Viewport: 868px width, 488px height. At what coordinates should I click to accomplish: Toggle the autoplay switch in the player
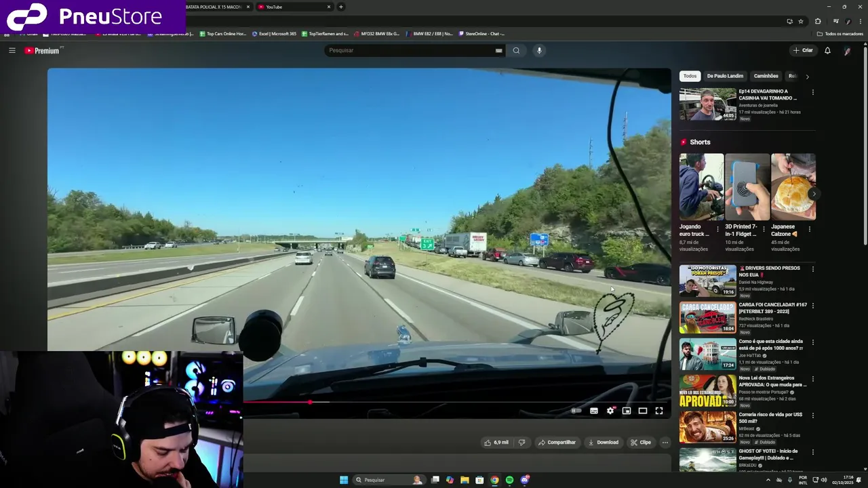tap(576, 411)
